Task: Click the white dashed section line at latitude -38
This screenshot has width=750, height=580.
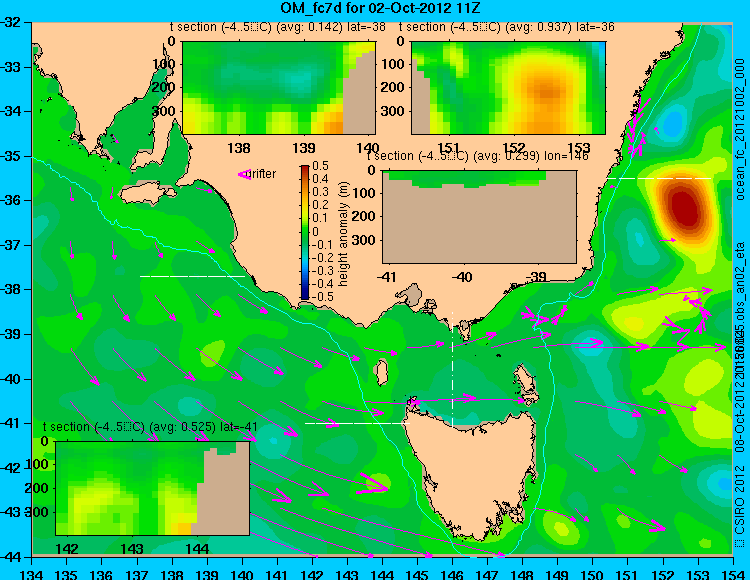Action: (x=192, y=276)
